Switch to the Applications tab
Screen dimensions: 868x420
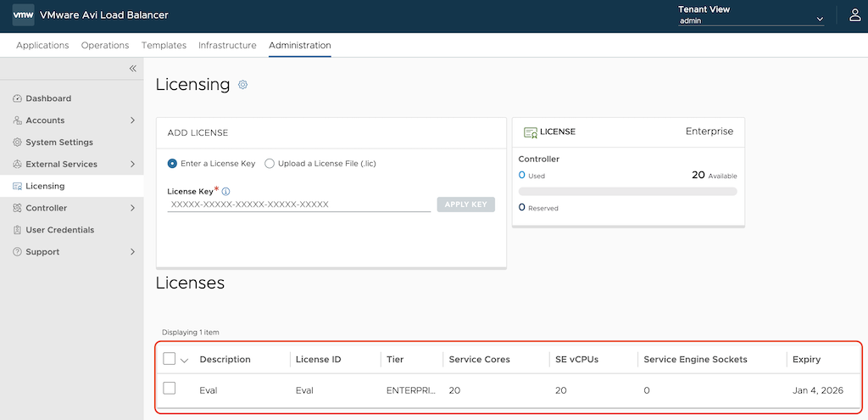point(42,46)
